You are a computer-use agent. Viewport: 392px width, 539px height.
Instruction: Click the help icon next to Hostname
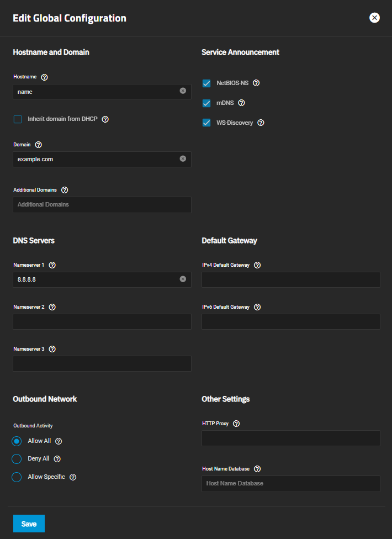(x=45, y=77)
